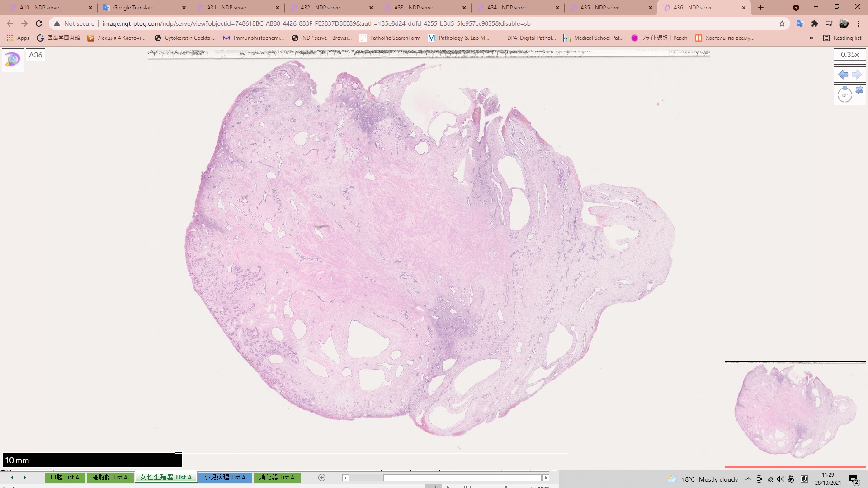Go to previous slide with left arrow
This screenshot has width=868, height=488.
[843, 75]
